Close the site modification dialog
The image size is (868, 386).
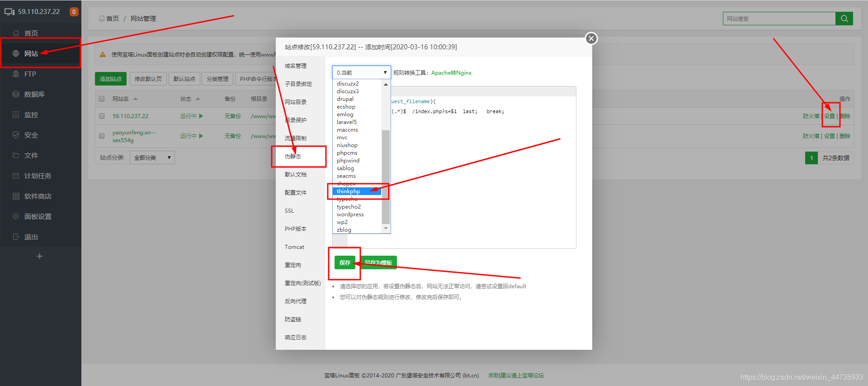(x=591, y=38)
